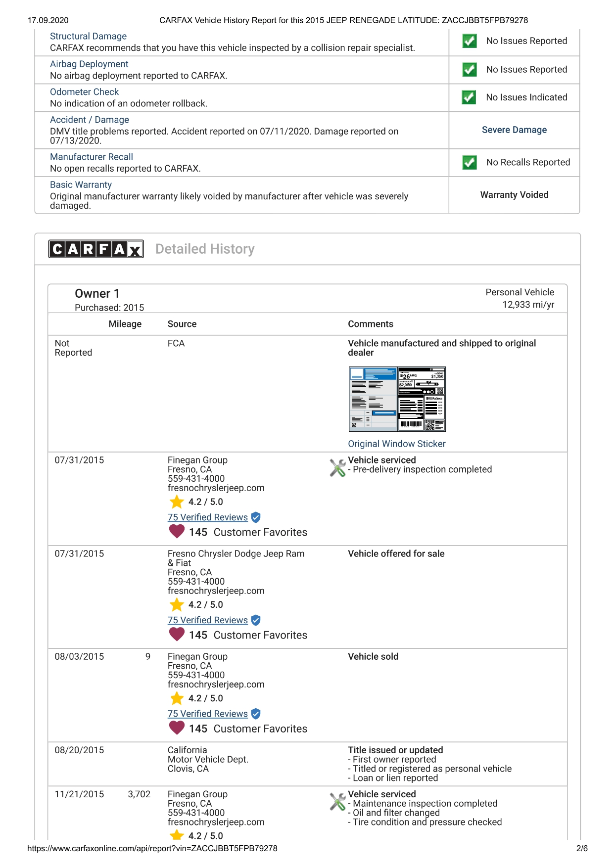Click the 11/21/2015 date cell
This screenshot has width=614, height=868.
[x=80, y=794]
